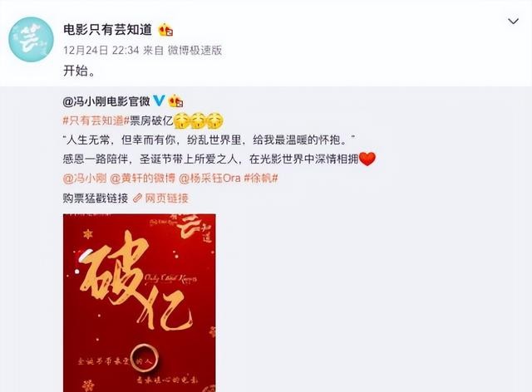Open the @黄轩的微博 mention
The width and height of the screenshot is (532, 392).
pyautogui.click(x=142, y=178)
